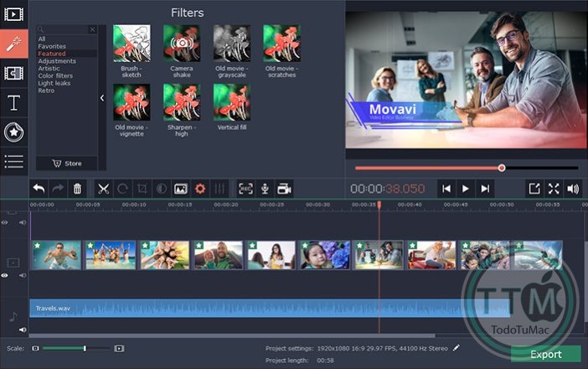The height and width of the screenshot is (369, 588).
Task: Select the first swimmer clip on timeline
Action: [57, 255]
